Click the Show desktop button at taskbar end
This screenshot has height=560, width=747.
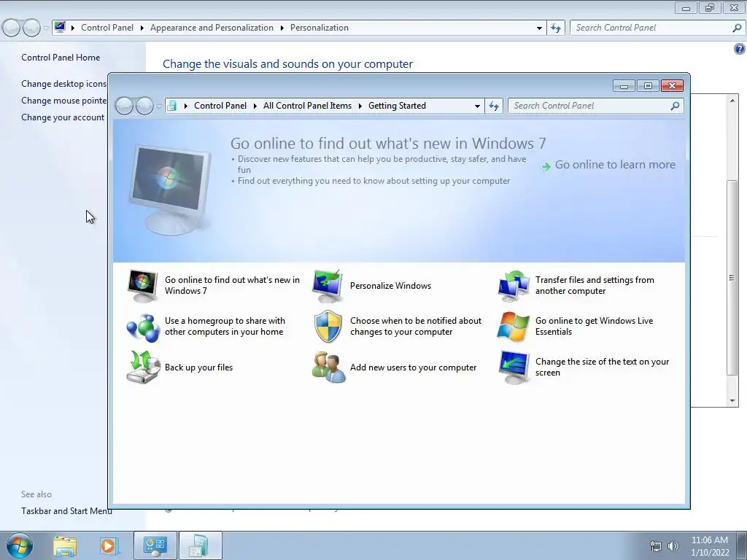click(x=742, y=545)
